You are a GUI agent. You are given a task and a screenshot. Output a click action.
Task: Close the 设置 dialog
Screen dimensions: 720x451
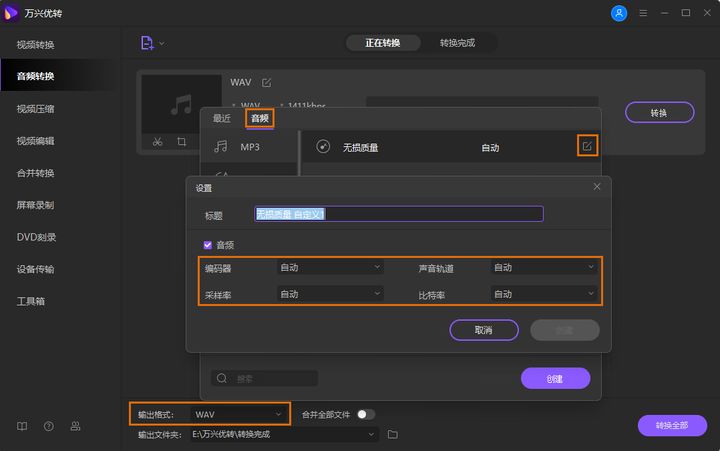(x=596, y=186)
